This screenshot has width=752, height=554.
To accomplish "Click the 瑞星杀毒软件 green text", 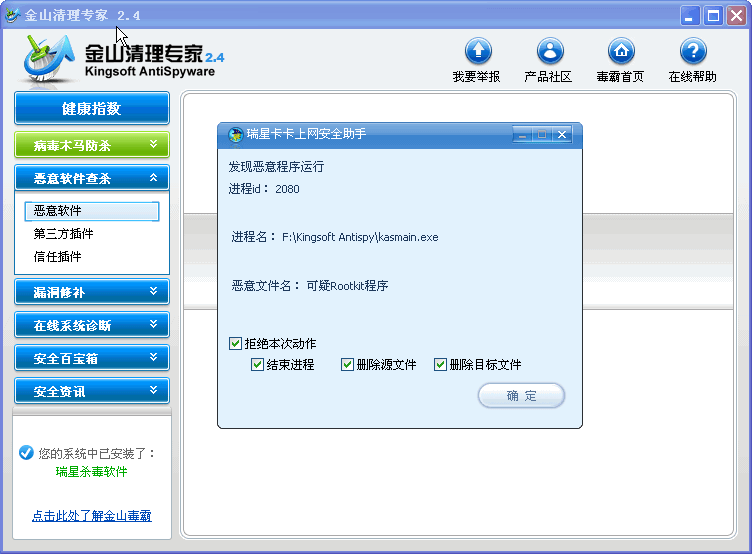I will point(91,471).
